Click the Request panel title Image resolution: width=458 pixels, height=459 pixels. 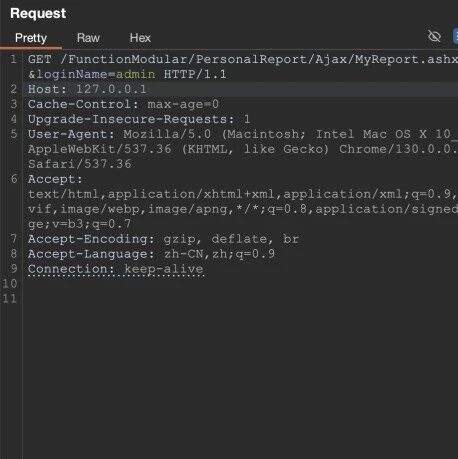[x=38, y=13]
